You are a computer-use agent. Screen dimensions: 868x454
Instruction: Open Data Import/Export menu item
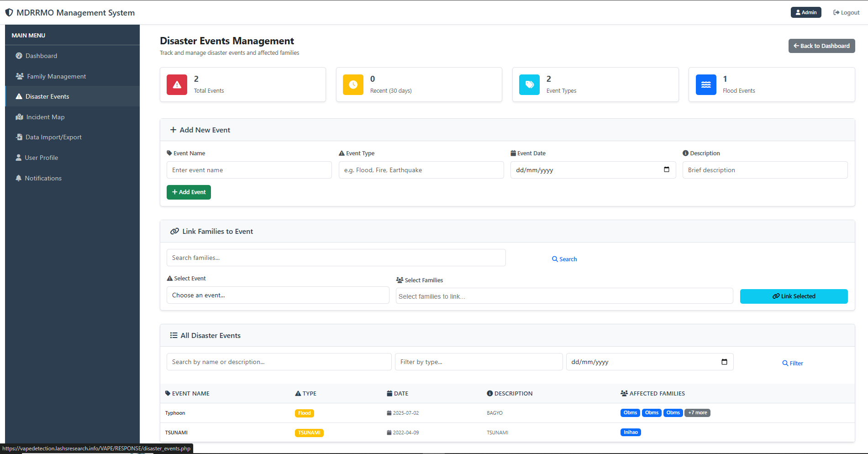(53, 137)
